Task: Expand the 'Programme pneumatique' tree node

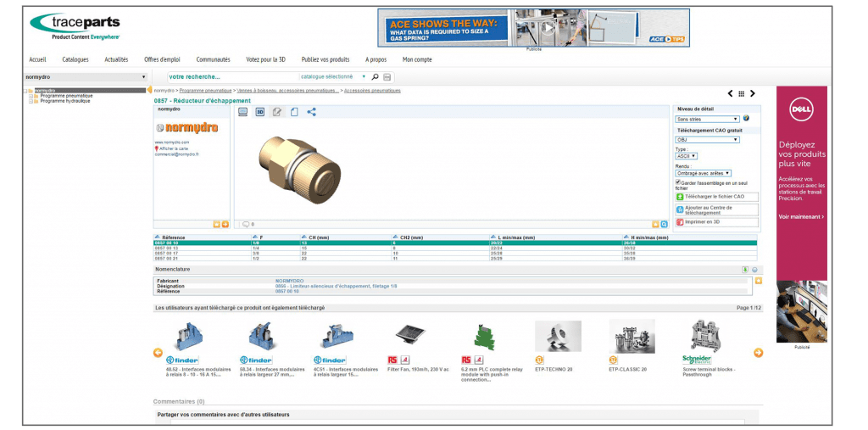Action: [31, 96]
